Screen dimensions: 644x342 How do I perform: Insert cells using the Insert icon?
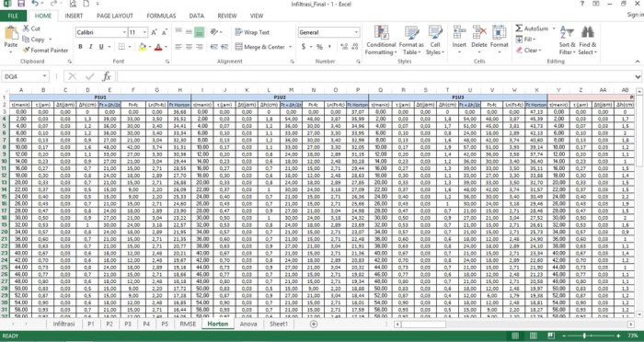(459, 32)
